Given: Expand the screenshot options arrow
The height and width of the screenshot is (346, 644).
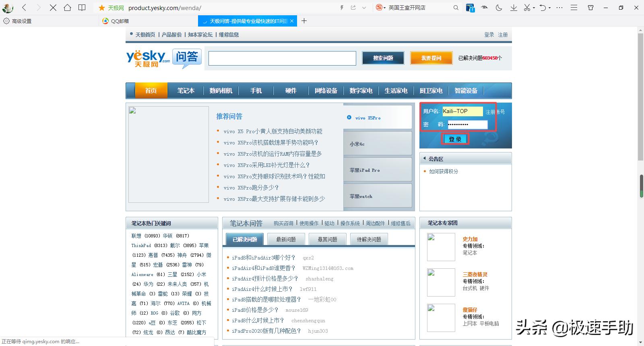Looking at the screenshot, I should click(x=534, y=8).
